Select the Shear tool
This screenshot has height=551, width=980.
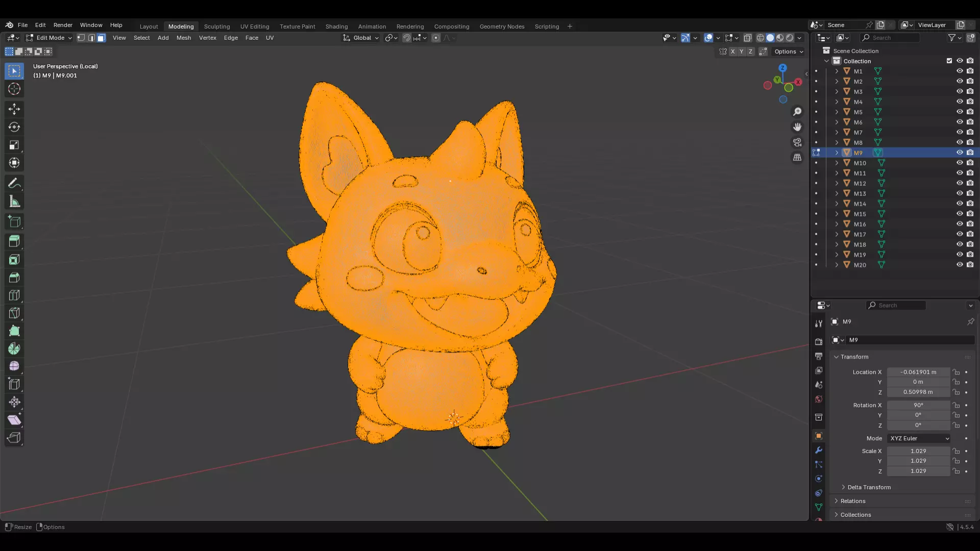click(14, 420)
